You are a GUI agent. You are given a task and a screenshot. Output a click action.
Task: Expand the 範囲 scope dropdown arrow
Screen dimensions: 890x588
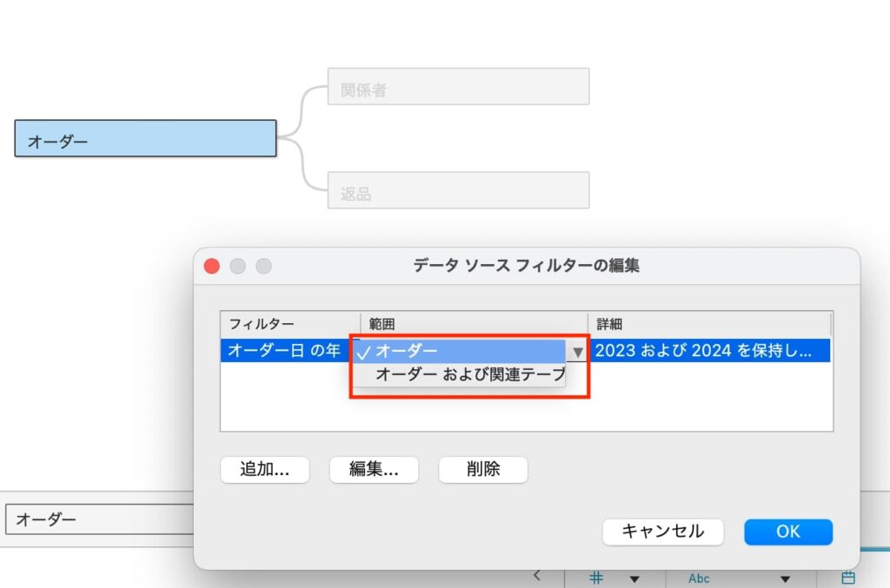pyautogui.click(x=578, y=352)
